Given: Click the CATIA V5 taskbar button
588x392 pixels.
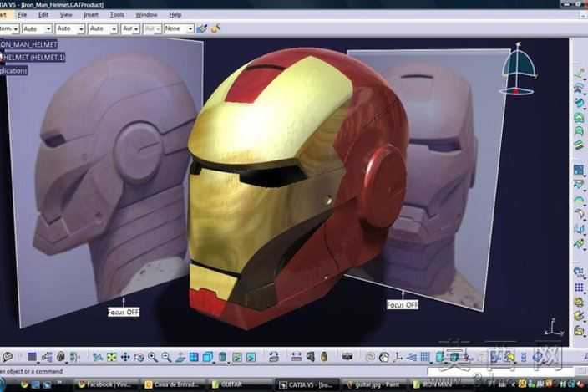Looking at the screenshot, I should (x=307, y=384).
